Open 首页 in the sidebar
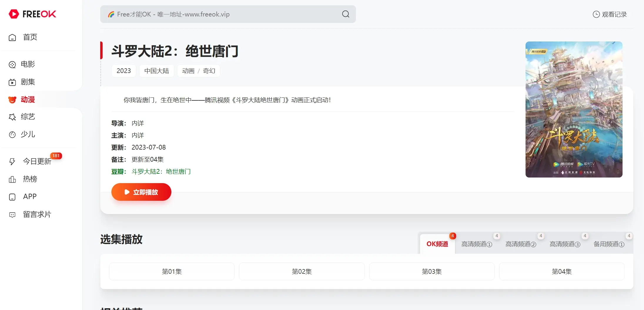 point(30,37)
